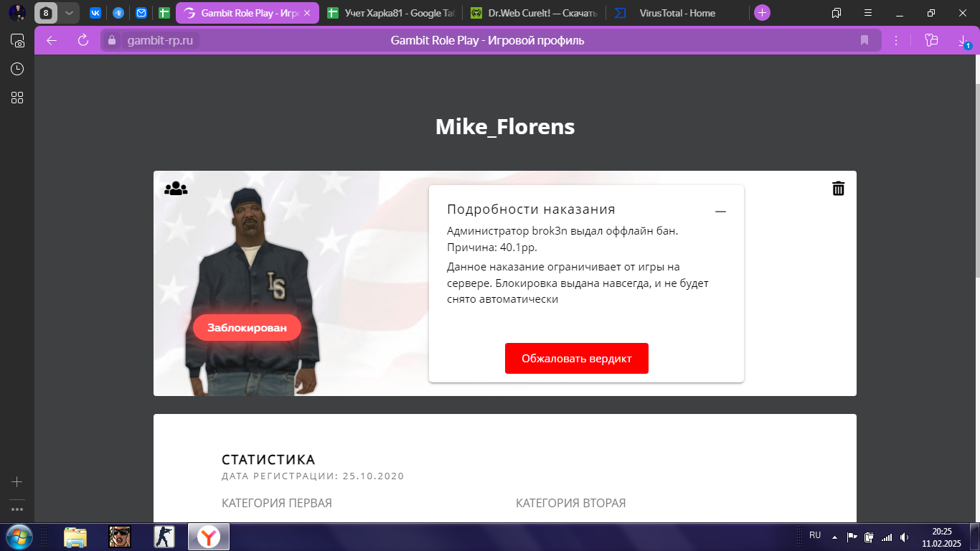Image resolution: width=980 pixels, height=551 pixels.
Task: Reload the page with refresh icon
Action: (x=83, y=40)
